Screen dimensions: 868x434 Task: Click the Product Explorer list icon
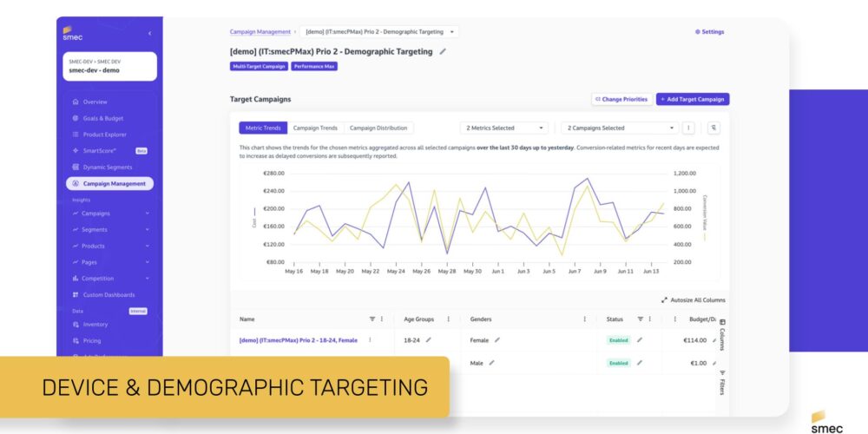point(76,135)
